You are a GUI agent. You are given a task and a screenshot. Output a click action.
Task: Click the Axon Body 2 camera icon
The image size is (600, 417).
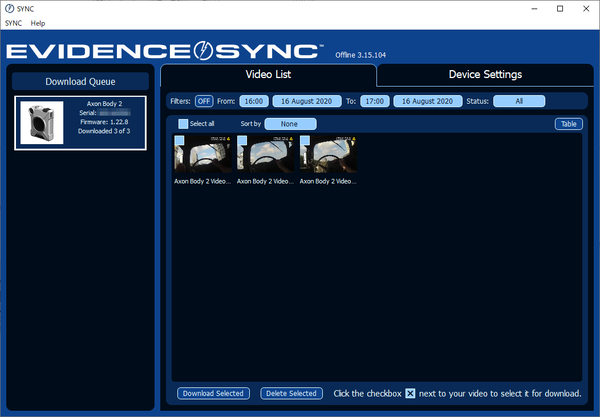coord(42,122)
